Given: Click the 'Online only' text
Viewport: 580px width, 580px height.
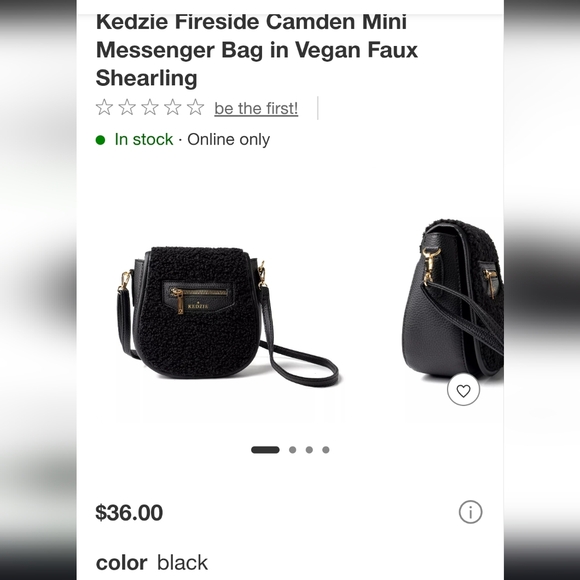Looking at the screenshot, I should click(228, 139).
